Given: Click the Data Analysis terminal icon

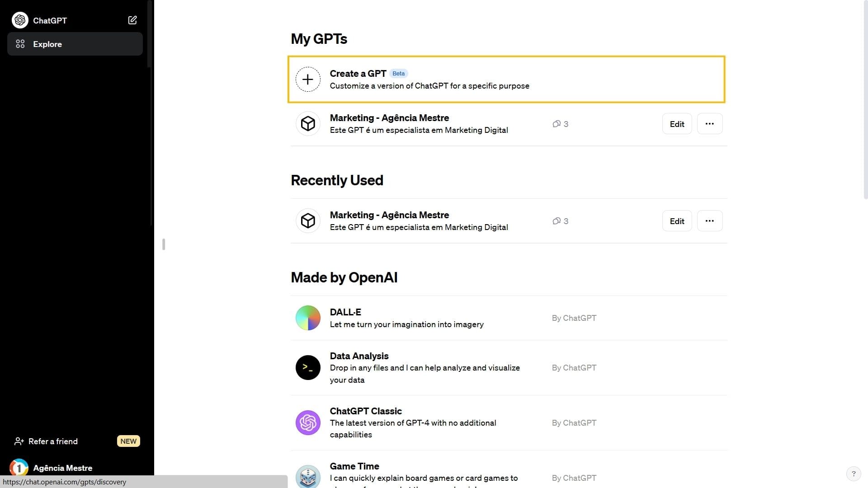Looking at the screenshot, I should click(308, 368).
